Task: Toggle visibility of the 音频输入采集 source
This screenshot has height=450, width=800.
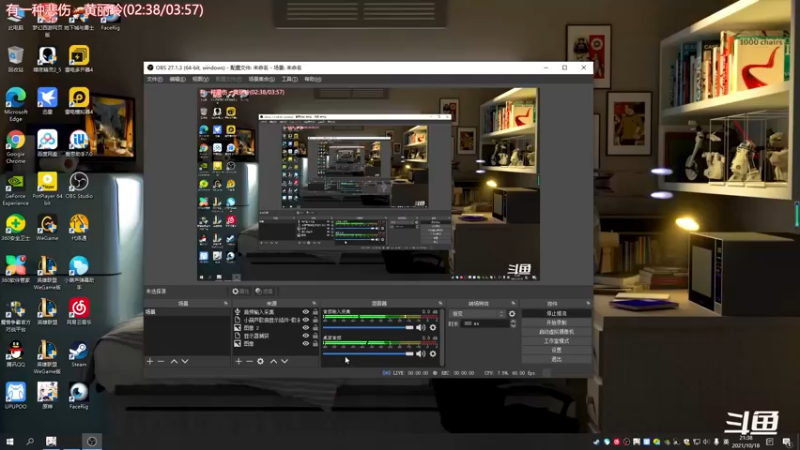Action: click(x=306, y=312)
